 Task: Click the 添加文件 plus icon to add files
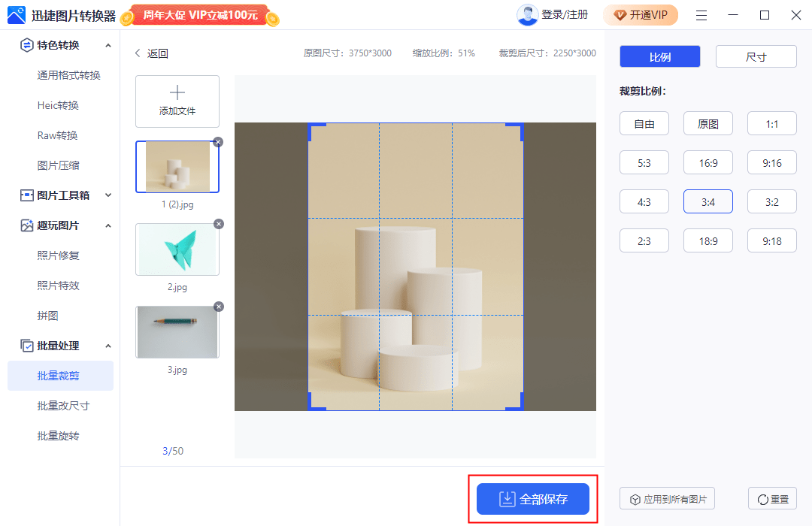coord(177,94)
